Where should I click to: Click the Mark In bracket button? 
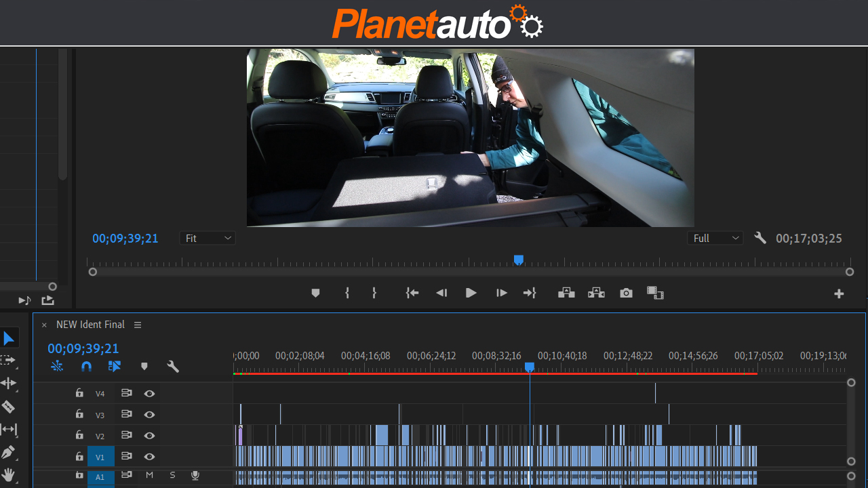(347, 293)
